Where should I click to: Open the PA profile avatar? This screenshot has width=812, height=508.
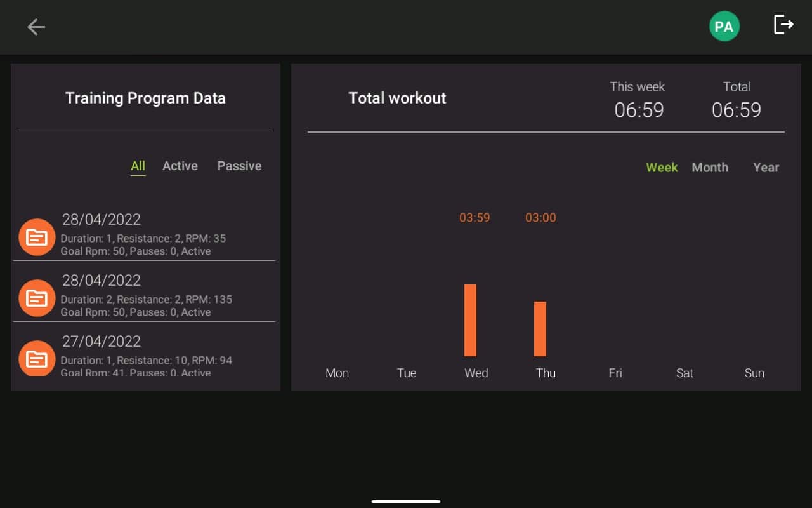(x=724, y=27)
